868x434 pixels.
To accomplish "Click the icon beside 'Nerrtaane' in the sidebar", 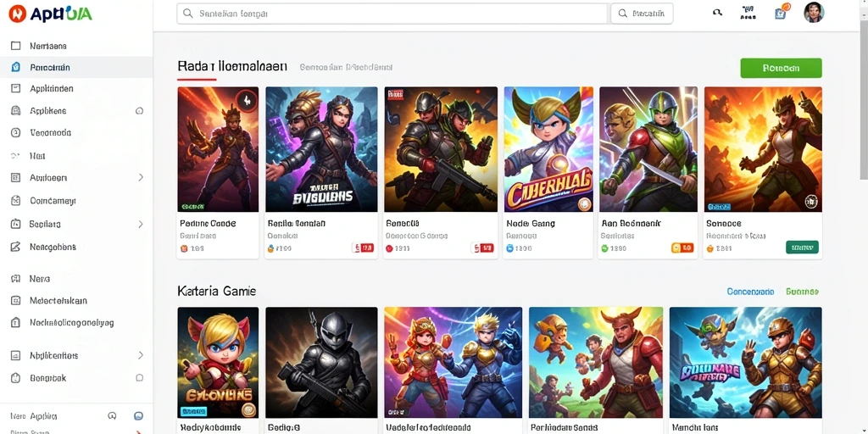I will coord(15,46).
